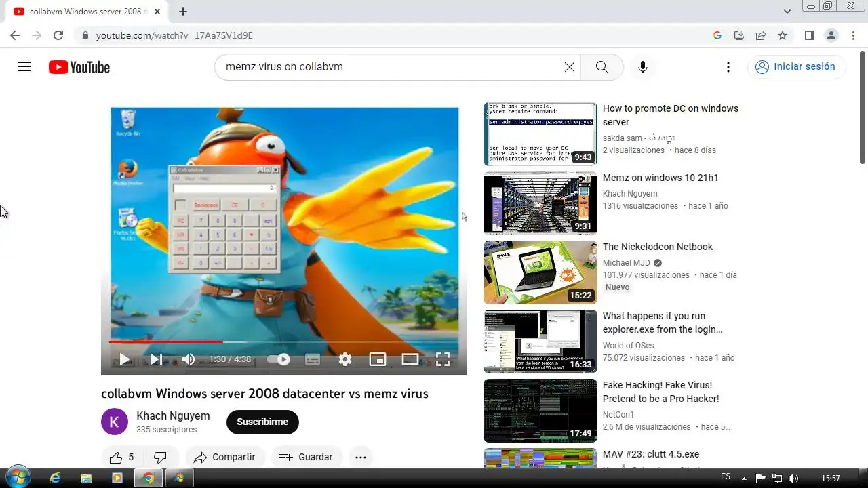Skip to next video

[157, 359]
